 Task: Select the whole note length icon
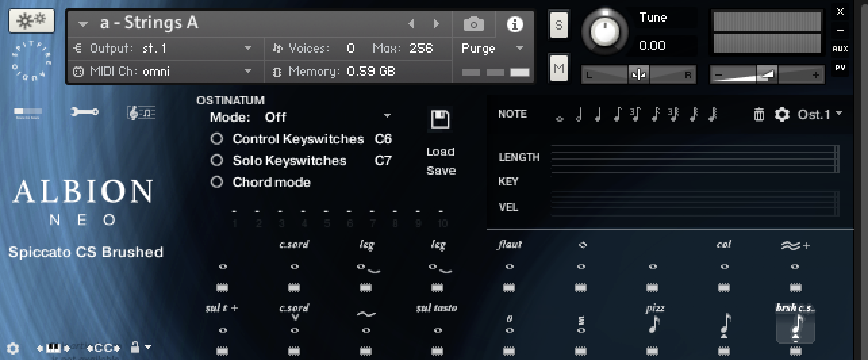click(559, 118)
